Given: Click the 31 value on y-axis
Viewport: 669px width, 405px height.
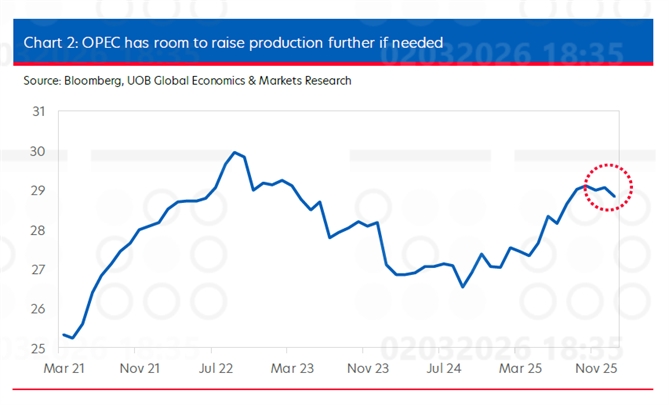Looking at the screenshot, I should pyautogui.click(x=38, y=112).
